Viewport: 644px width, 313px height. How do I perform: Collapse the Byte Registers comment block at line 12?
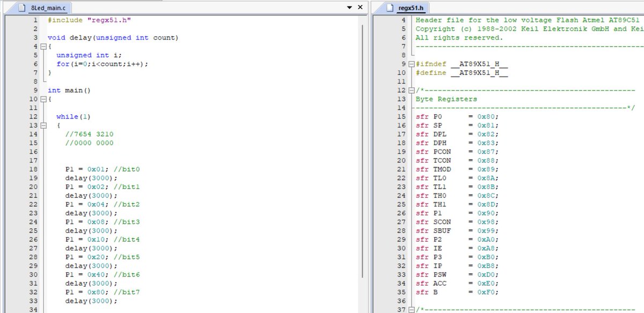(x=412, y=91)
